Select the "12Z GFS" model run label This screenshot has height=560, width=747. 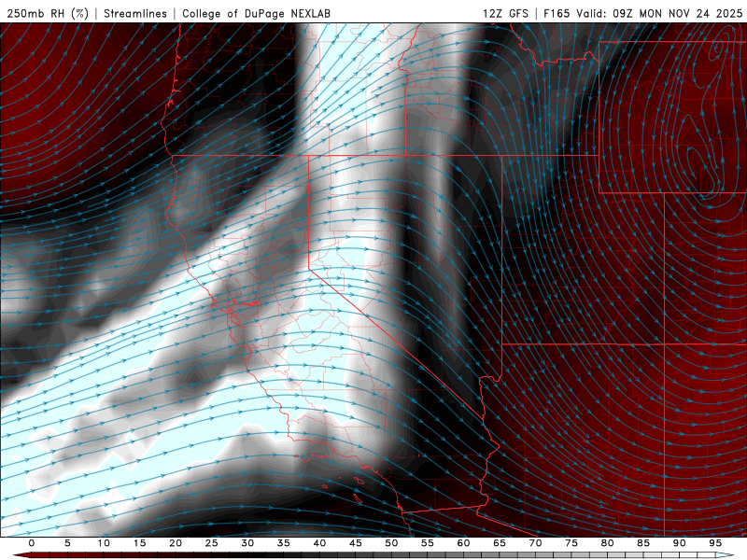(505, 14)
